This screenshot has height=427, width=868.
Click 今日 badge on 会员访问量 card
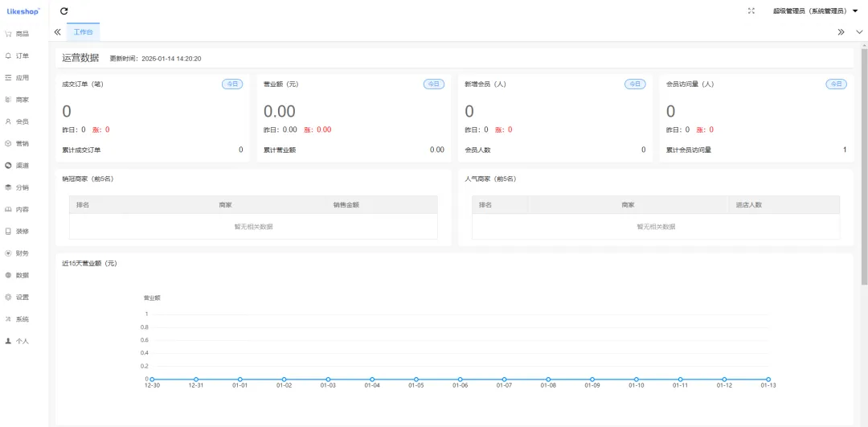tap(836, 84)
